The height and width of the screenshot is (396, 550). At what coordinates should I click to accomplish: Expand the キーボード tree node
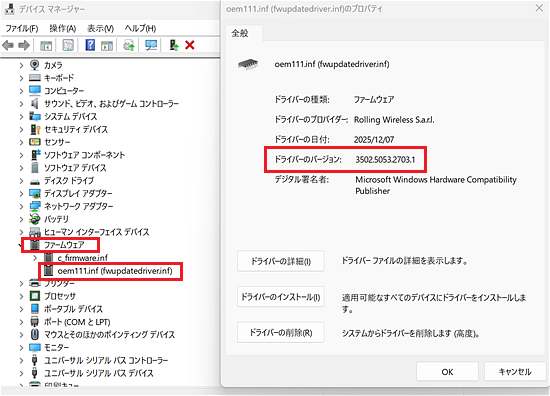(21, 78)
